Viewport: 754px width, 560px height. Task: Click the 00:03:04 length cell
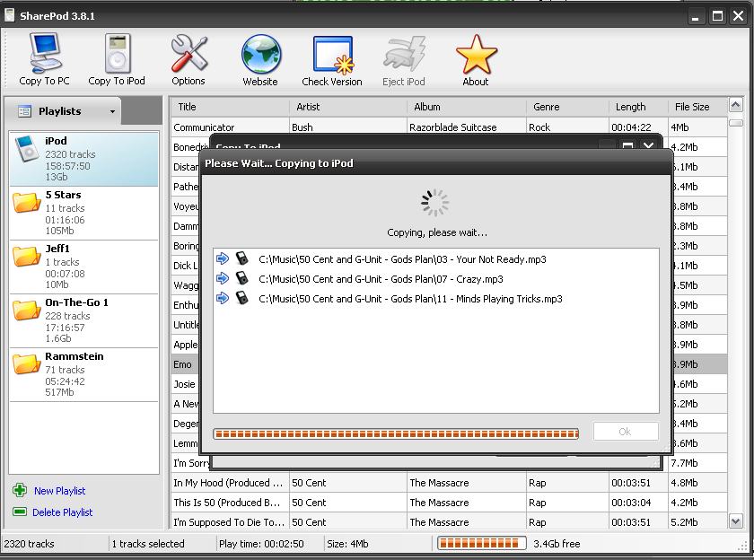(x=638, y=503)
